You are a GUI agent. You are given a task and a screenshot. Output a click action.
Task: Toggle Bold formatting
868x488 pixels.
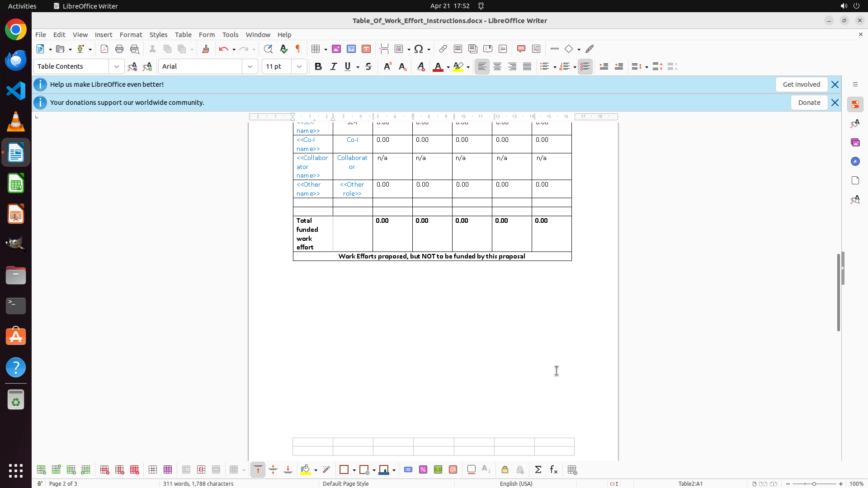pos(318,66)
